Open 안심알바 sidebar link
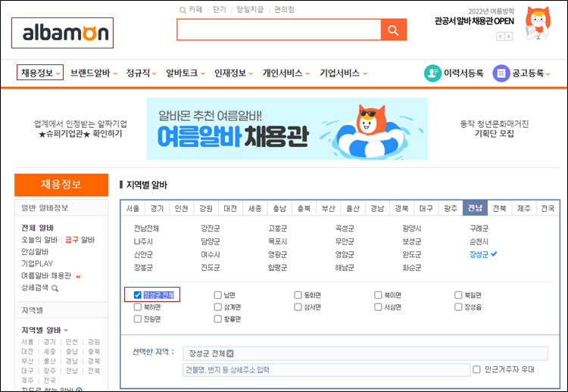Image resolution: width=568 pixels, height=392 pixels. click(35, 252)
